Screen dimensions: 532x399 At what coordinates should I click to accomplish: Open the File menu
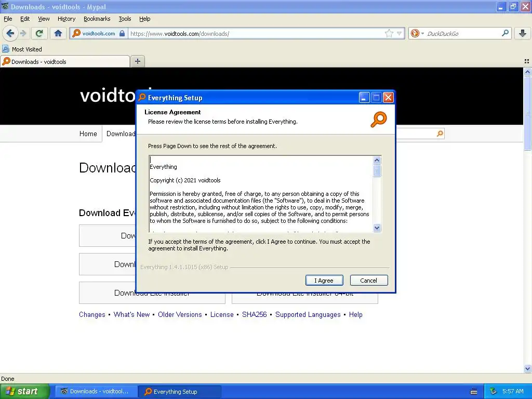click(8, 19)
